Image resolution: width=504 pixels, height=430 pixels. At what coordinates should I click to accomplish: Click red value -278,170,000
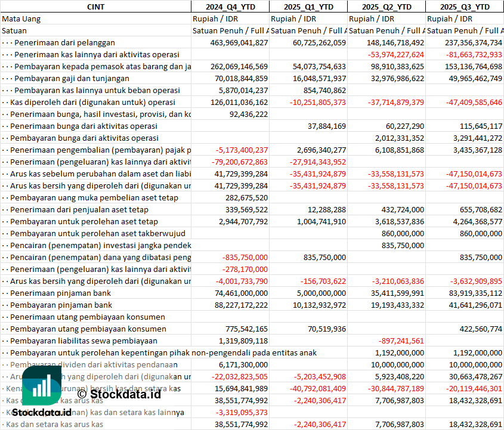(x=245, y=269)
